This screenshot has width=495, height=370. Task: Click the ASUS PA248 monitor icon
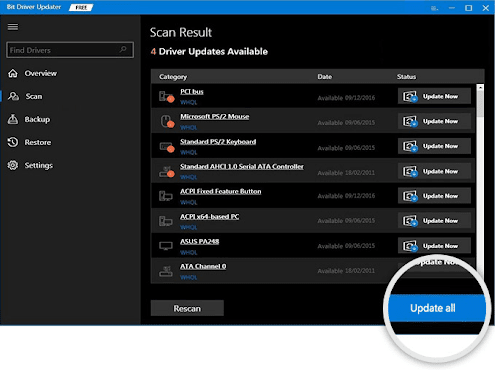(x=166, y=246)
